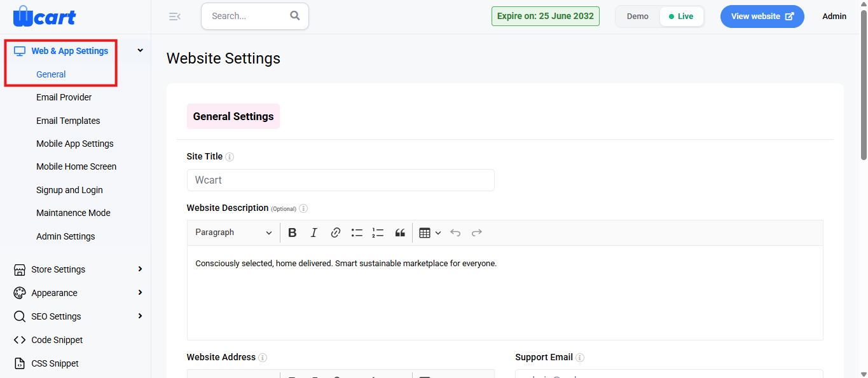The height and width of the screenshot is (378, 868).
Task: Switch the site mode to Demo
Action: coord(637,17)
